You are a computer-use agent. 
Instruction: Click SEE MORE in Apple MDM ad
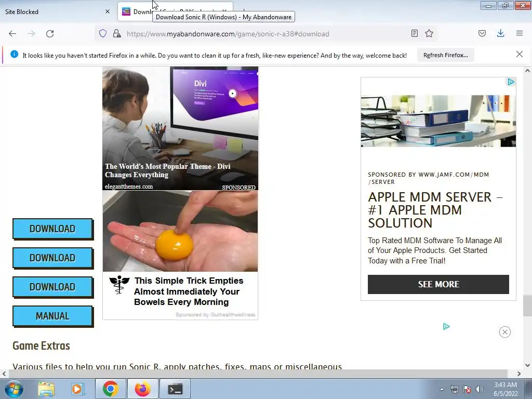[438, 284]
